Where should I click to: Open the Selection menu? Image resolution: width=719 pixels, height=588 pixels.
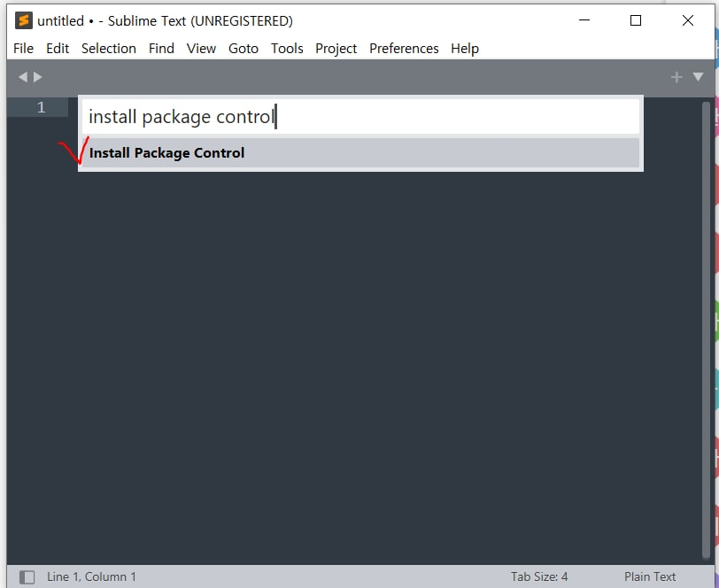pyautogui.click(x=109, y=49)
